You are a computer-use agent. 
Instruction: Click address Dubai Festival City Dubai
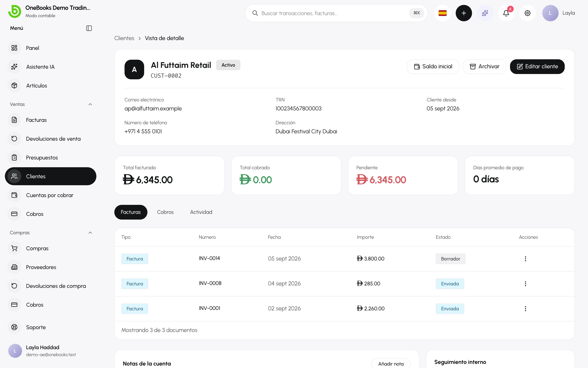click(306, 131)
